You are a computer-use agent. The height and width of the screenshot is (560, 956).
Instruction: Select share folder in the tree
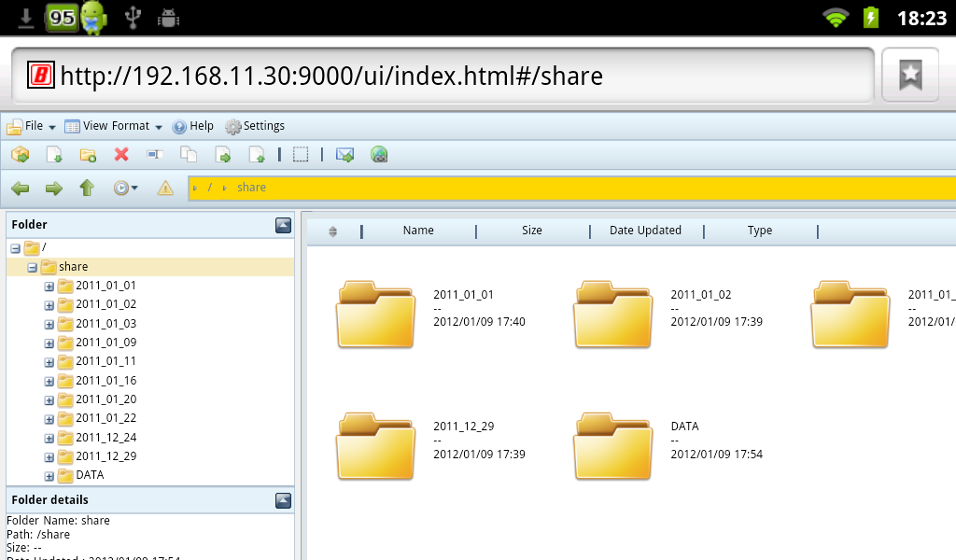pyautogui.click(x=73, y=267)
